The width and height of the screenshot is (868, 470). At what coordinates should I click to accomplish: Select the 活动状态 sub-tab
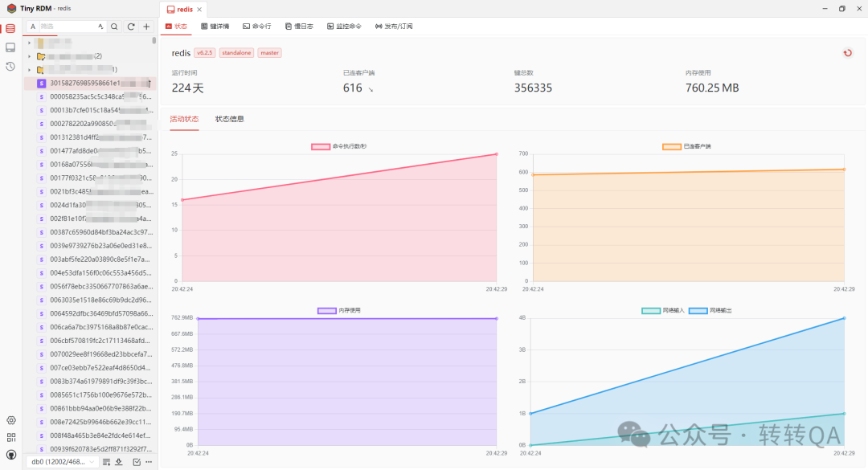pos(184,119)
